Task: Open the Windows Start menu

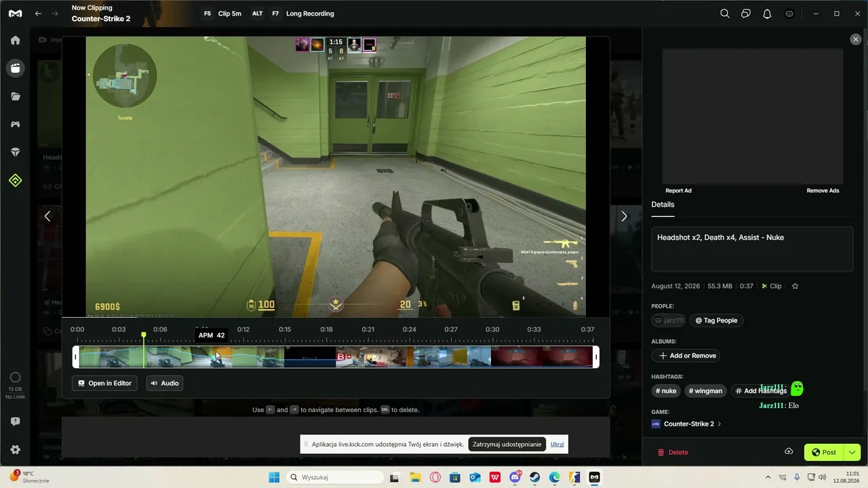Action: click(x=274, y=477)
